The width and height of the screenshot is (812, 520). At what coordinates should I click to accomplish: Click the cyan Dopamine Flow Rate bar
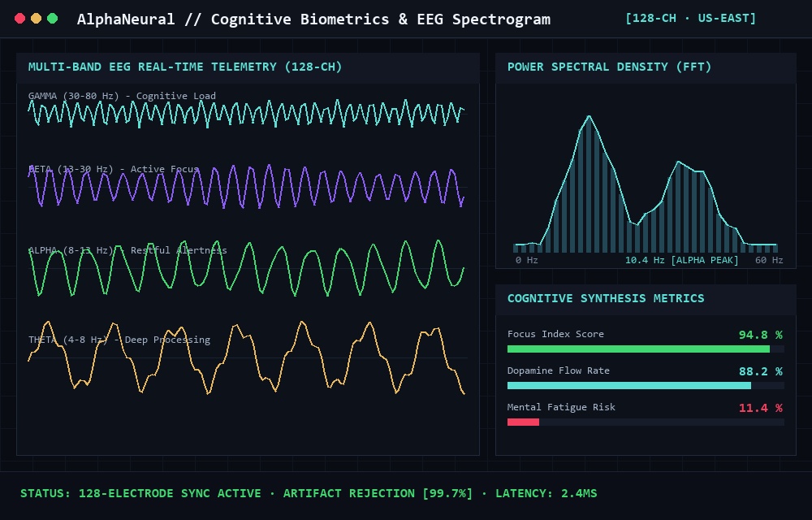pyautogui.click(x=629, y=386)
